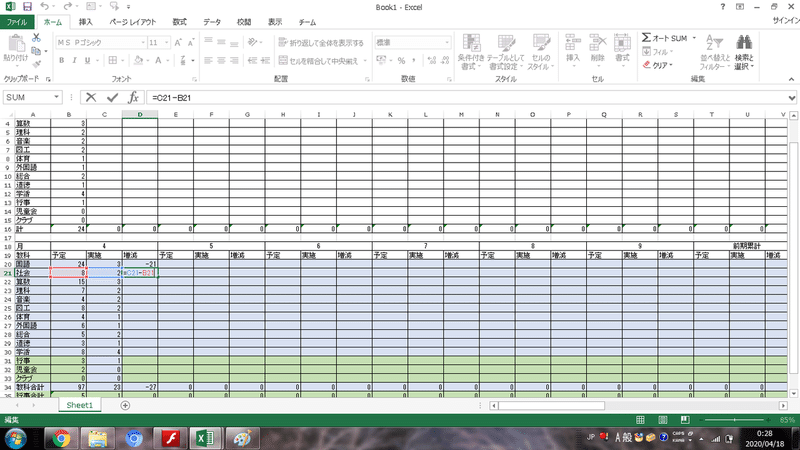Toggle Align Left
The image size is (800, 450).
[x=208, y=60]
